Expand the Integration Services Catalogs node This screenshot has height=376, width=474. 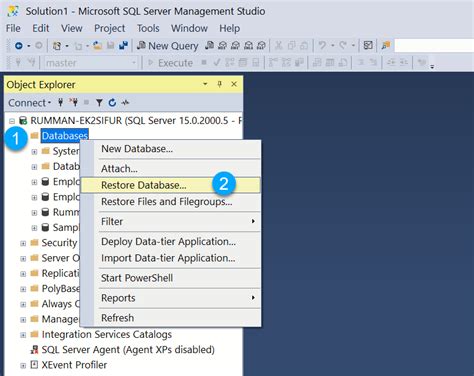pyautogui.click(x=23, y=335)
